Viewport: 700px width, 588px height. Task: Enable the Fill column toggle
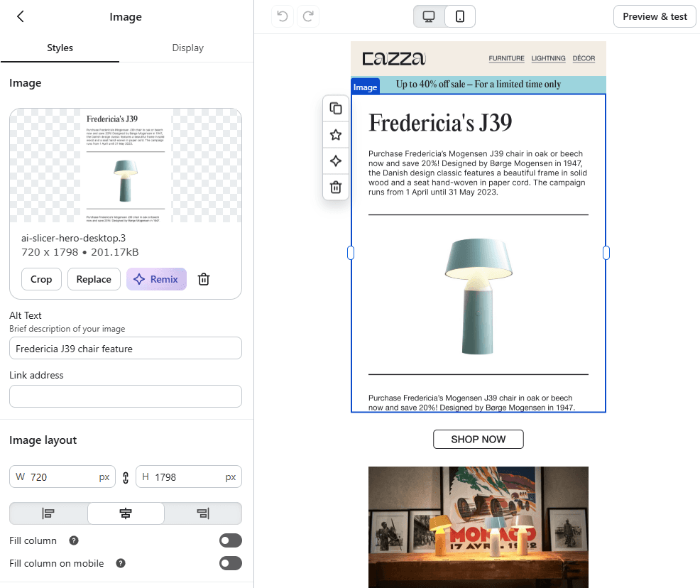pyautogui.click(x=230, y=540)
